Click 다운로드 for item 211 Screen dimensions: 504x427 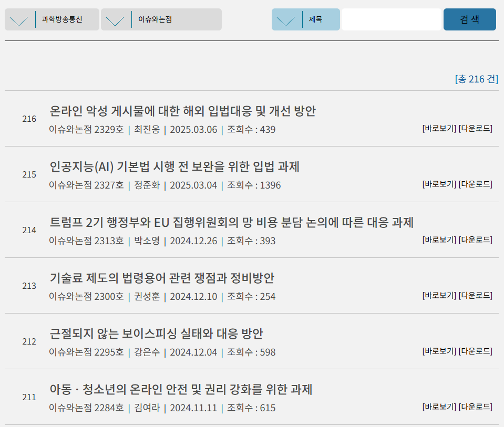tap(476, 407)
